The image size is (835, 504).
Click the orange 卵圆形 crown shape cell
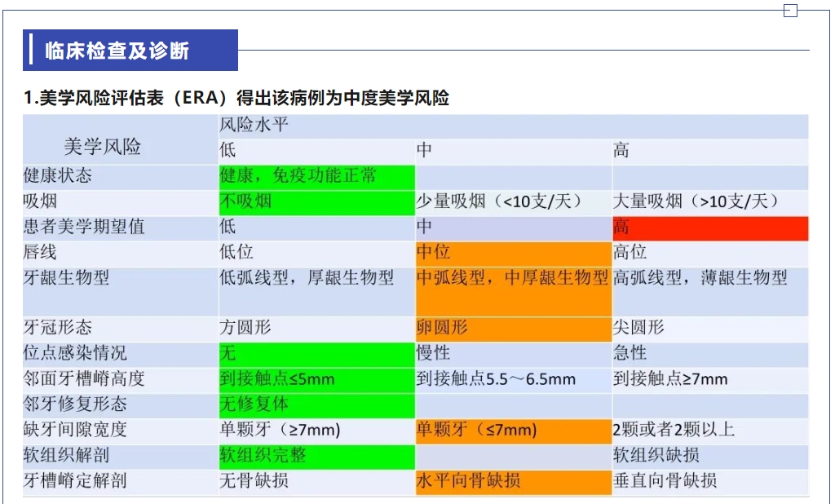pyautogui.click(x=513, y=328)
